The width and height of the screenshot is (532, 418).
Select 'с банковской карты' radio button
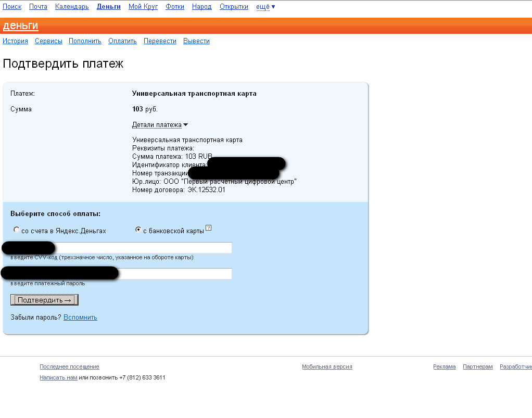point(138,230)
